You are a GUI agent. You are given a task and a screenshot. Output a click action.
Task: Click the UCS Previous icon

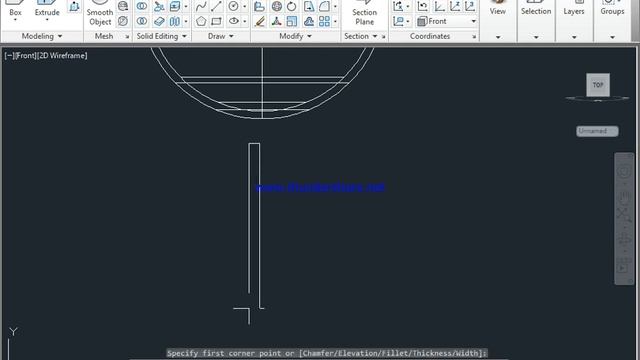(422, 6)
